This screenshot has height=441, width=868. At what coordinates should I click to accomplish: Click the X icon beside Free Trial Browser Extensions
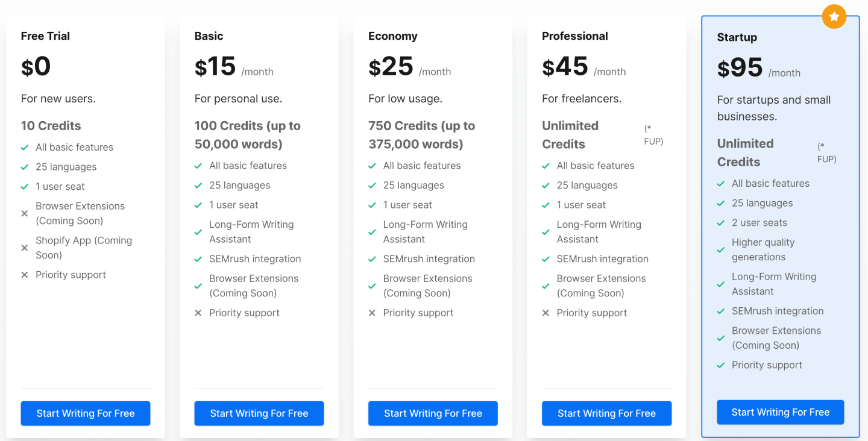tap(25, 213)
